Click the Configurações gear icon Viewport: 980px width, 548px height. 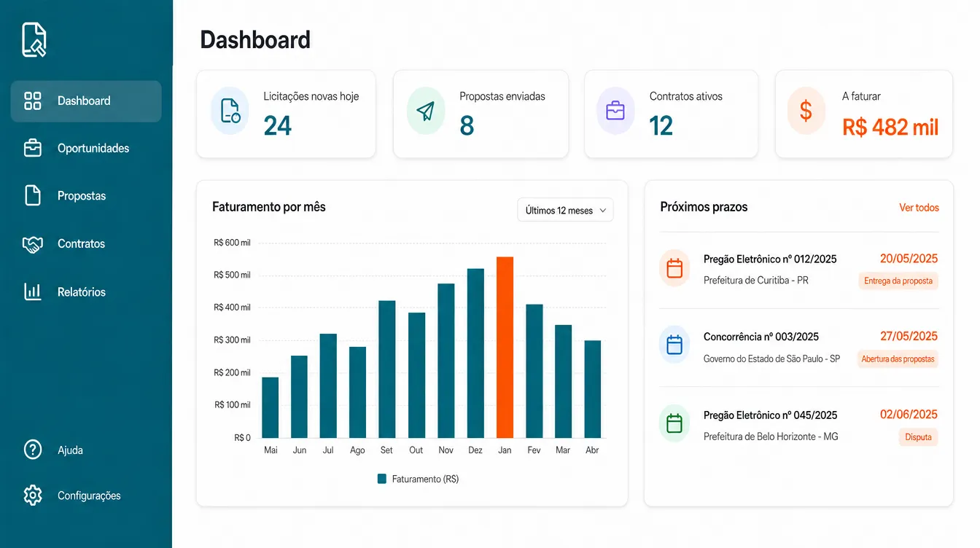point(33,496)
